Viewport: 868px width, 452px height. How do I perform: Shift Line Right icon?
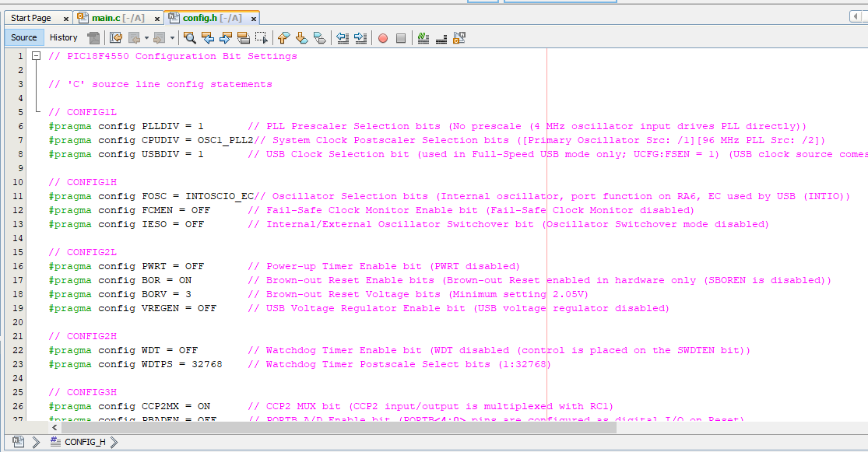360,37
